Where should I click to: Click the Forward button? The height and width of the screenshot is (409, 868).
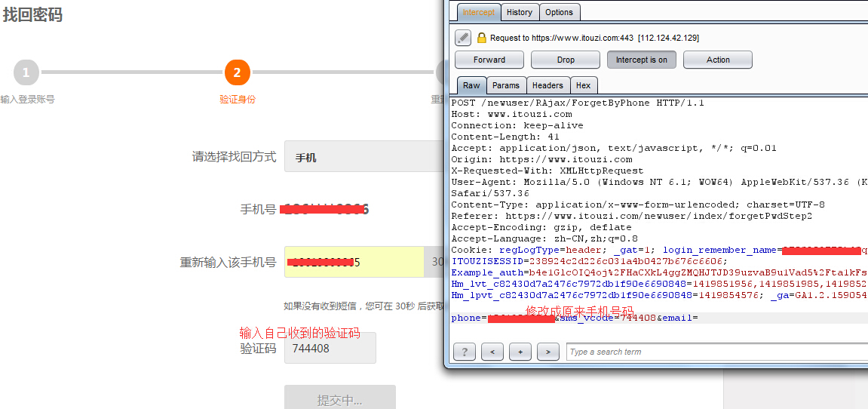489,60
